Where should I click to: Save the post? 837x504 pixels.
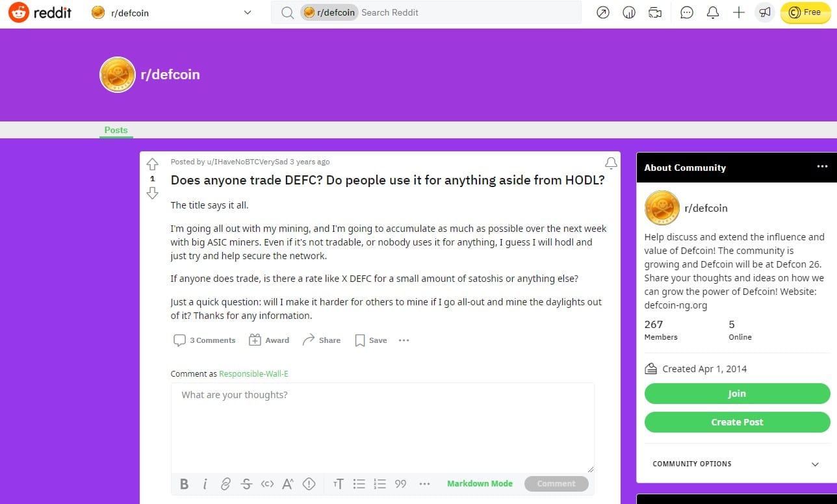(370, 340)
